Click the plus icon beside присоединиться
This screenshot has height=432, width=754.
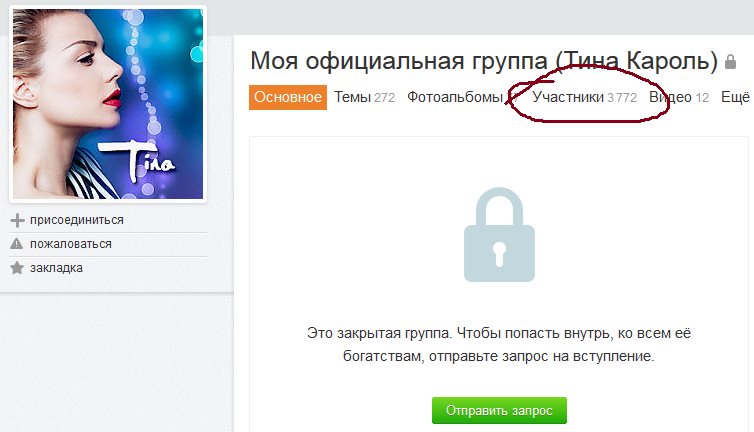click(x=17, y=220)
